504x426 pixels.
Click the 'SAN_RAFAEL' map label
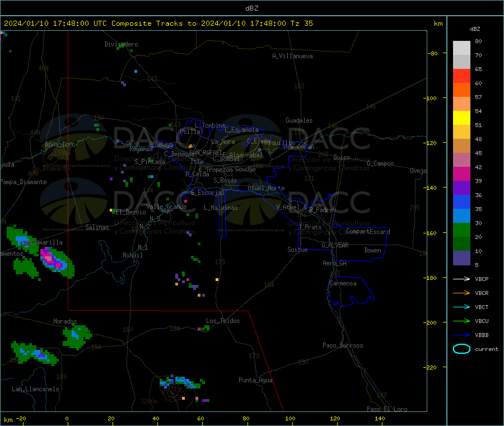(x=206, y=152)
